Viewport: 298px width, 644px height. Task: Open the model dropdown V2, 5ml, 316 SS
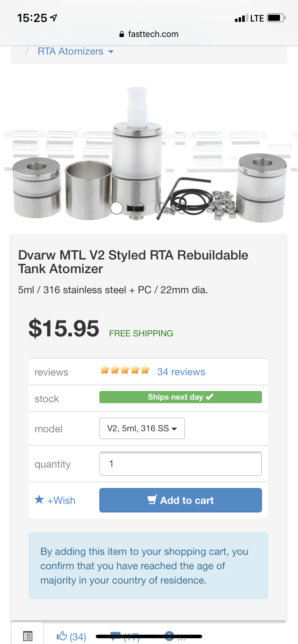tap(142, 428)
